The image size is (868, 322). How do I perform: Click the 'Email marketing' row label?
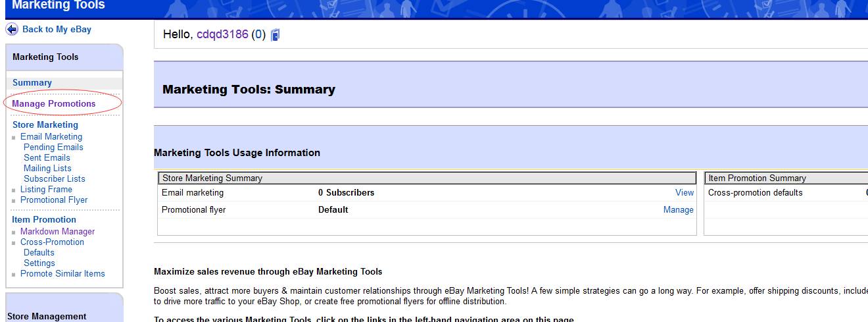pyautogui.click(x=193, y=192)
